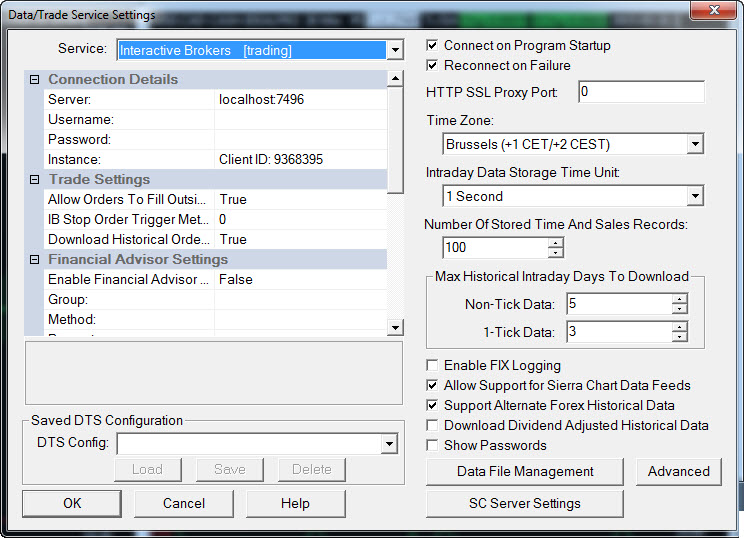This screenshot has width=744, height=538.
Task: Open the Time Zone dropdown
Action: click(695, 144)
